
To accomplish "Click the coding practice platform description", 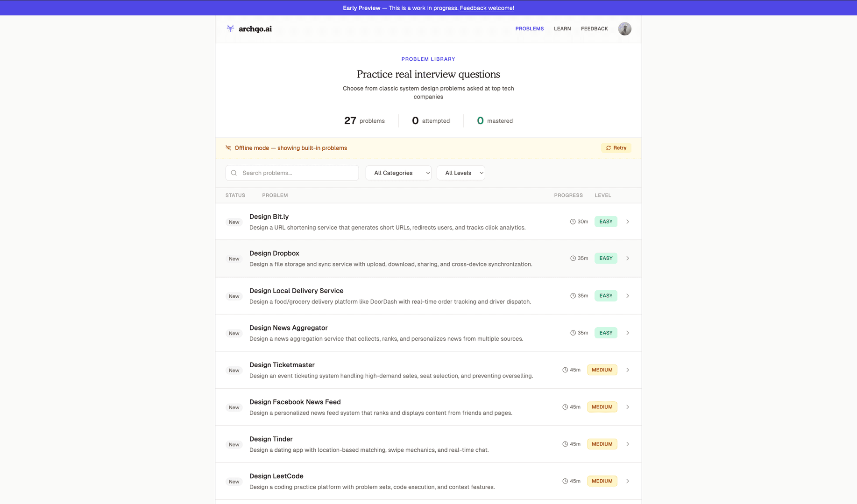I will 372,487.
